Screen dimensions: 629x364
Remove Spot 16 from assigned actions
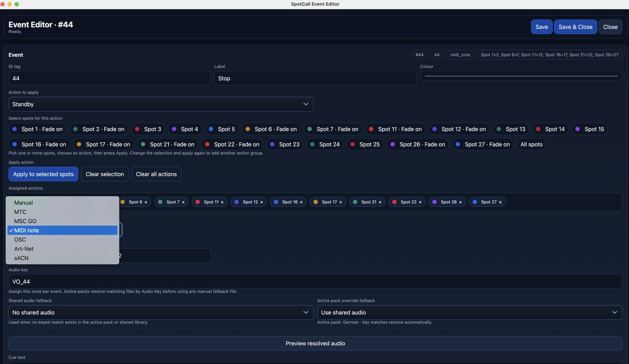click(301, 202)
